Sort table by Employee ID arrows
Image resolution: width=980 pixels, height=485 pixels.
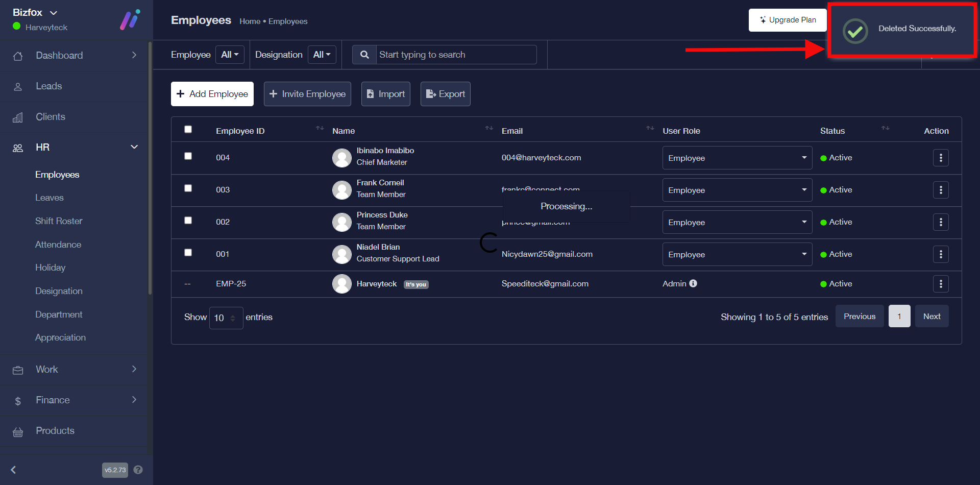coord(320,128)
